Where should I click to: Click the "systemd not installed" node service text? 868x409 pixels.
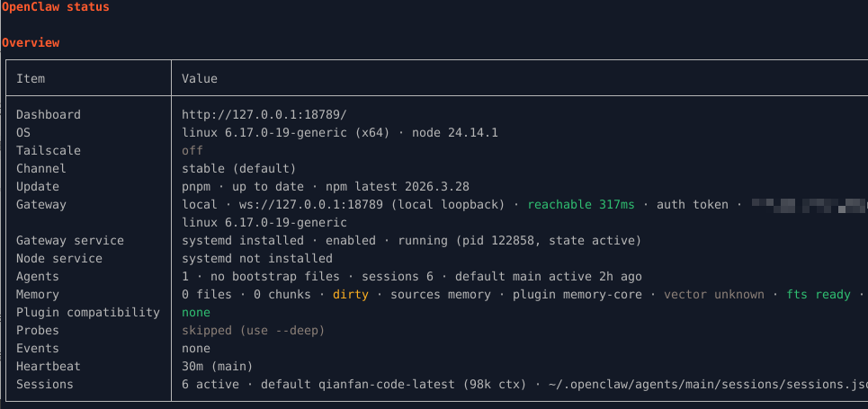pos(256,258)
